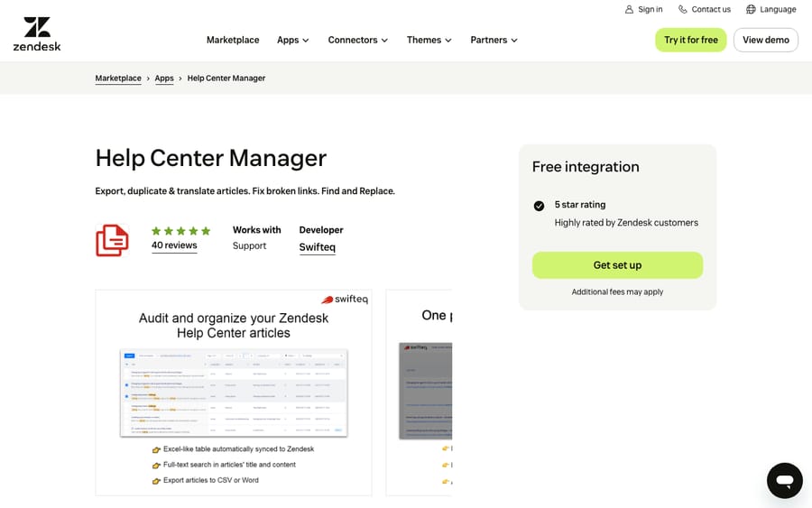Image resolution: width=812 pixels, height=508 pixels.
Task: Click the Zendesk logo
Action: point(37,34)
